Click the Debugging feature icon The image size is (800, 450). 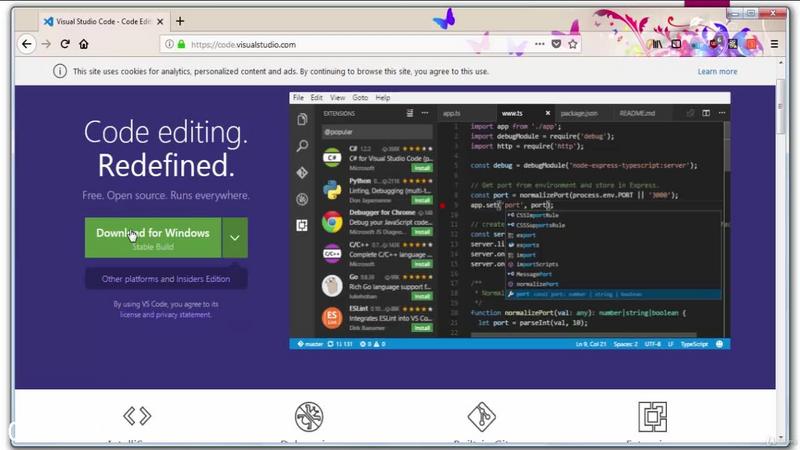pyautogui.click(x=309, y=416)
